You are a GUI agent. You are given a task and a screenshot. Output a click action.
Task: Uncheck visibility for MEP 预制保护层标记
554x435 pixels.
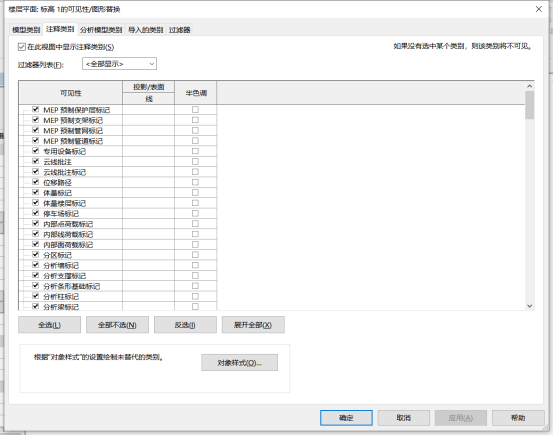pyautogui.click(x=35, y=109)
